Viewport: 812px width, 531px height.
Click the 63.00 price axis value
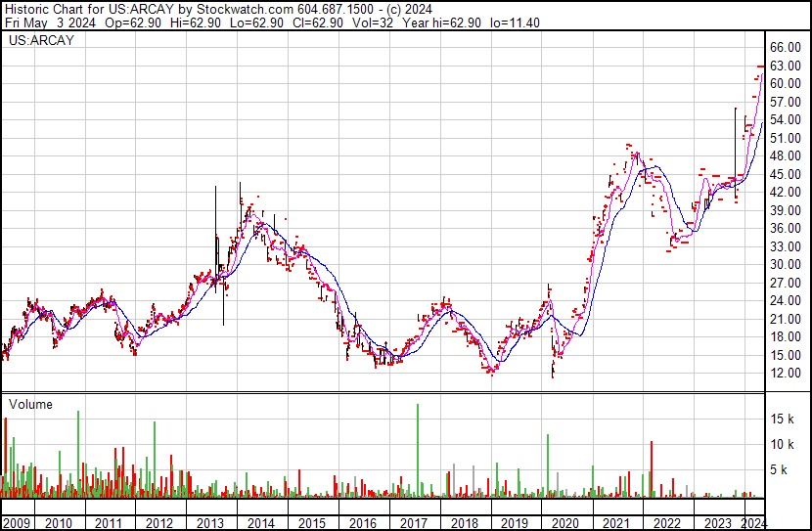[785, 66]
